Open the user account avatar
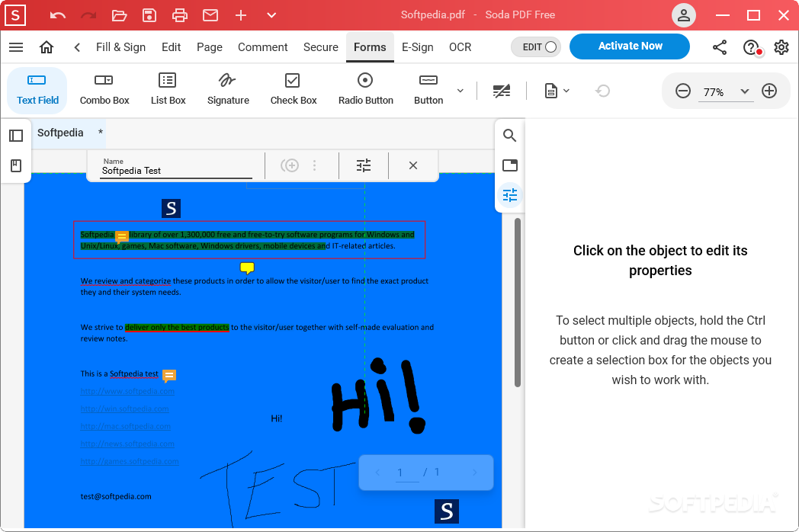Image resolution: width=799 pixels, height=532 pixels. (x=684, y=15)
